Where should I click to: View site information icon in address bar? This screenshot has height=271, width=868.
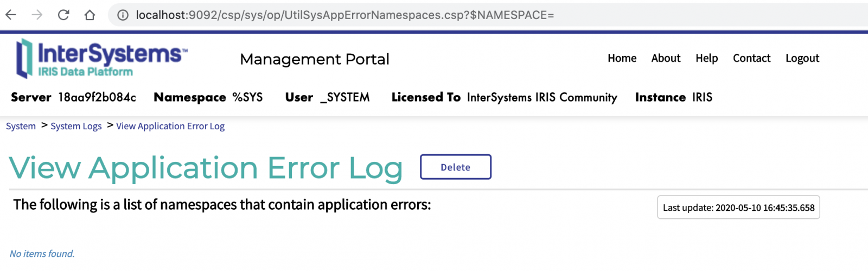[x=123, y=15]
